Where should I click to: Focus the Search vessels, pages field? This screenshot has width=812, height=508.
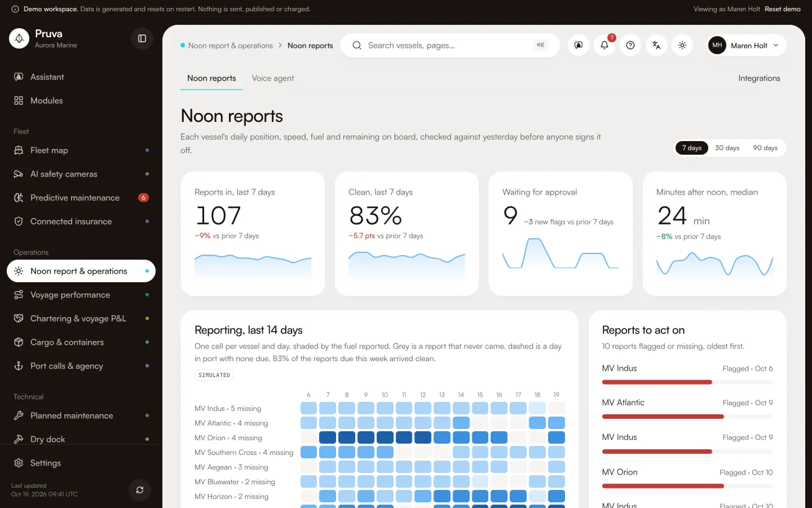450,45
